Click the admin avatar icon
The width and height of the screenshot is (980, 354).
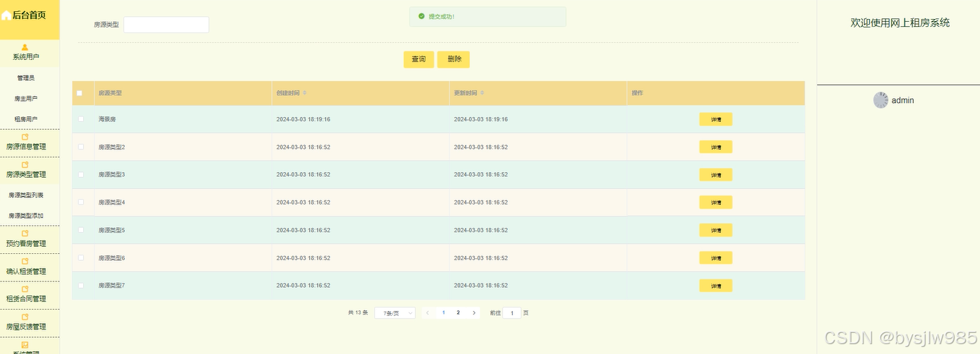[x=881, y=100]
